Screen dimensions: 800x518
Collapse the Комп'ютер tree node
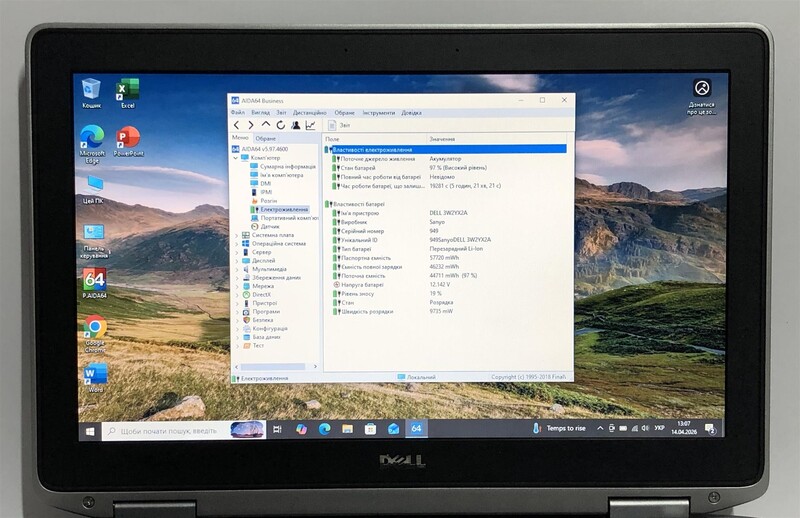(236, 158)
